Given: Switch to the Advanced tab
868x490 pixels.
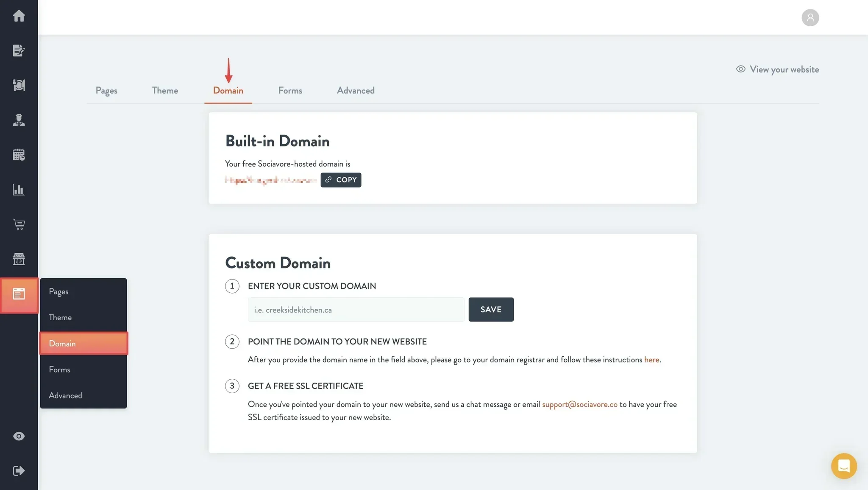Looking at the screenshot, I should coord(356,90).
